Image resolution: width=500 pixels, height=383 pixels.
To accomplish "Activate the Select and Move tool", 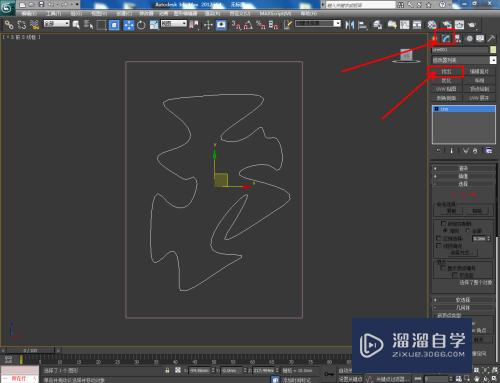I will (129, 25).
